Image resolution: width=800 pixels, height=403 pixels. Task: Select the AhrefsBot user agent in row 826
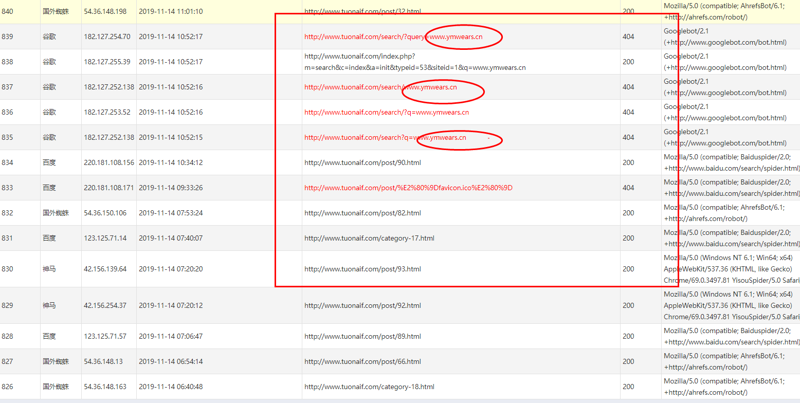coord(724,387)
